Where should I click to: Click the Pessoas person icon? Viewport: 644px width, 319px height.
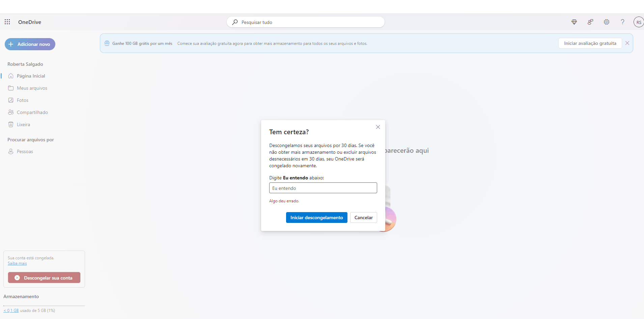[x=11, y=151]
